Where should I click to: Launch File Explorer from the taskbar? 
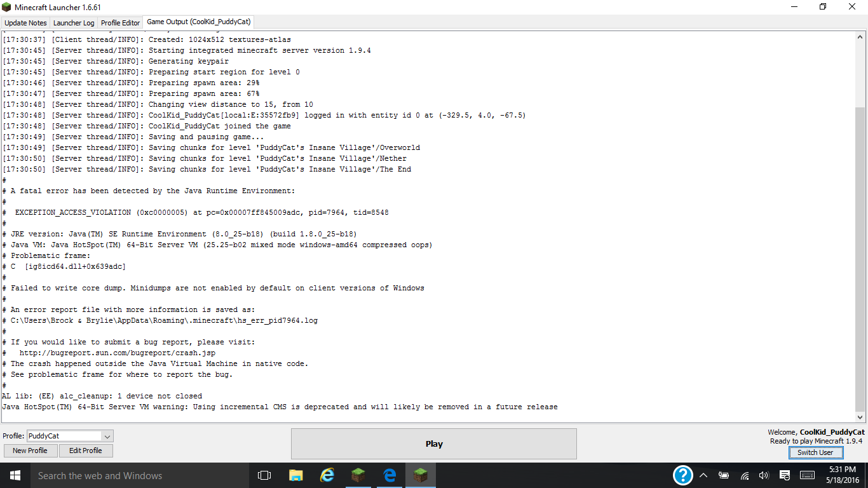tap(296, 475)
